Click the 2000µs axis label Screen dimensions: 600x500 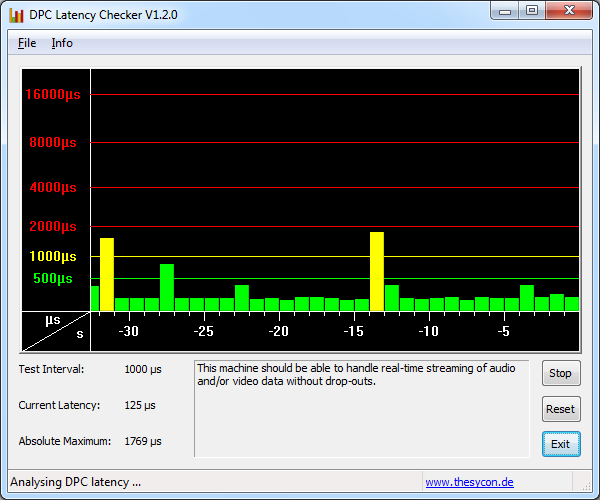[53, 226]
